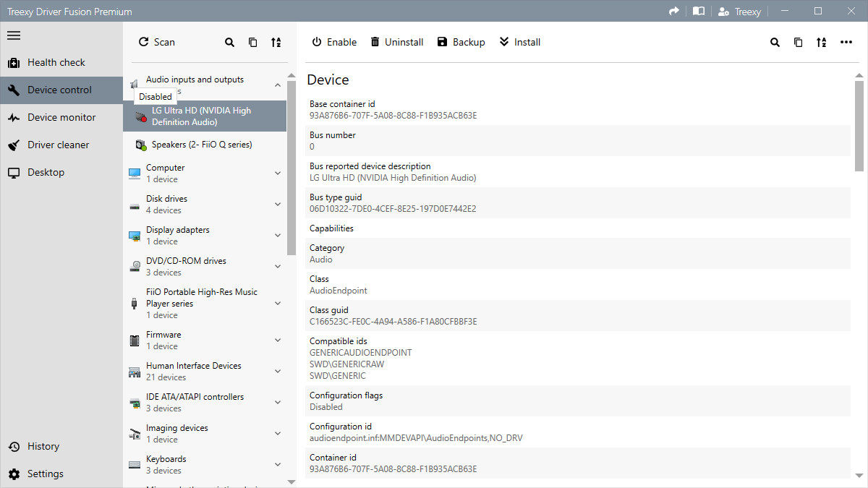Expand the Display adapters category
The width and height of the screenshot is (868, 488).
[x=277, y=235]
